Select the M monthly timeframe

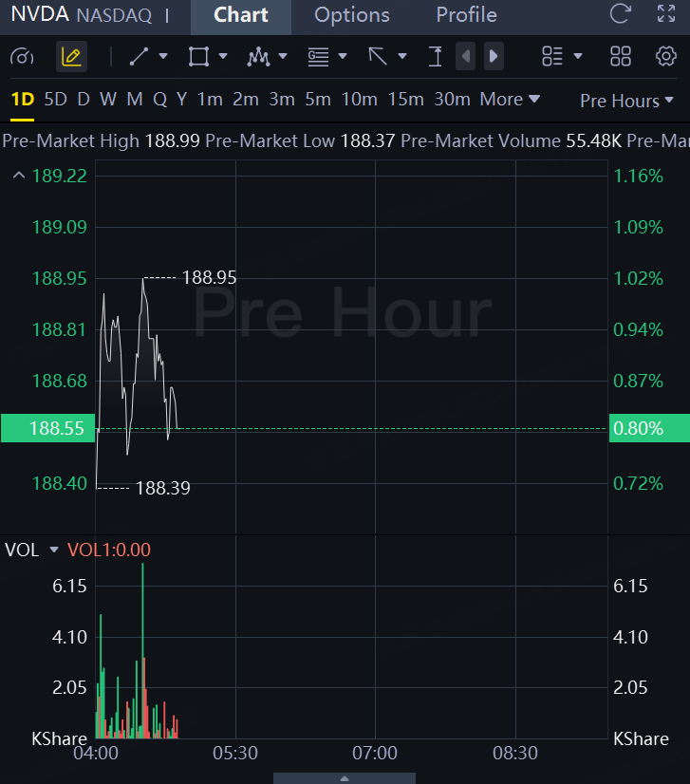pyautogui.click(x=135, y=100)
